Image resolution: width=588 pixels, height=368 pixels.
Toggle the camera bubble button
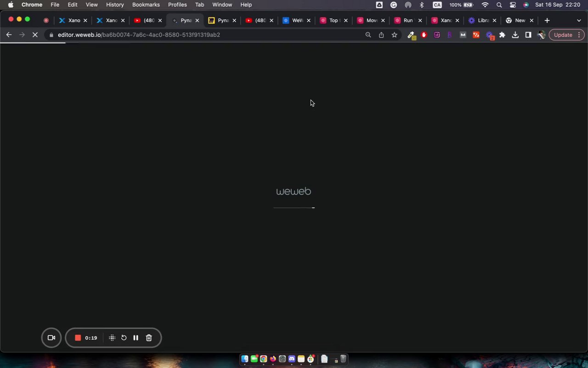point(51,338)
